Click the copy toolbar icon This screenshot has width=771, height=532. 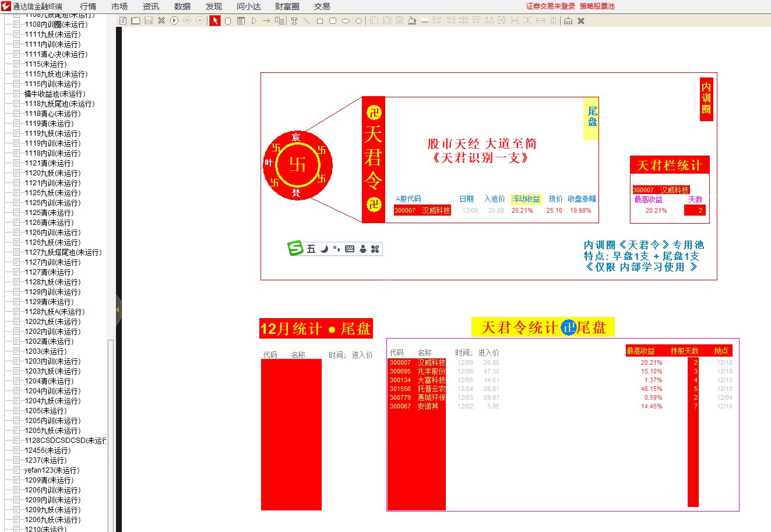point(374,21)
